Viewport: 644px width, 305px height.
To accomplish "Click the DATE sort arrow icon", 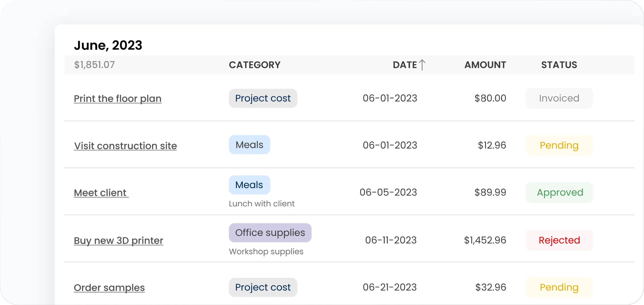I will tap(422, 65).
